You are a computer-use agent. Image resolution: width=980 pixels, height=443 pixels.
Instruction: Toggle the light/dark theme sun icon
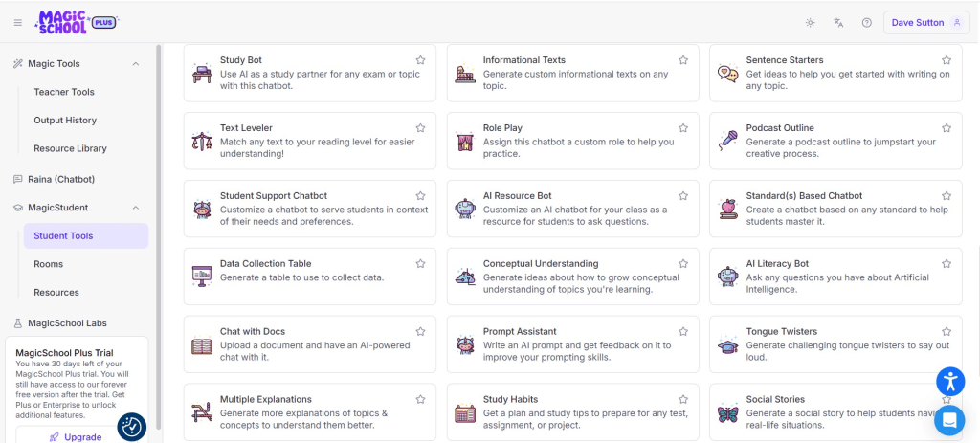tap(811, 23)
